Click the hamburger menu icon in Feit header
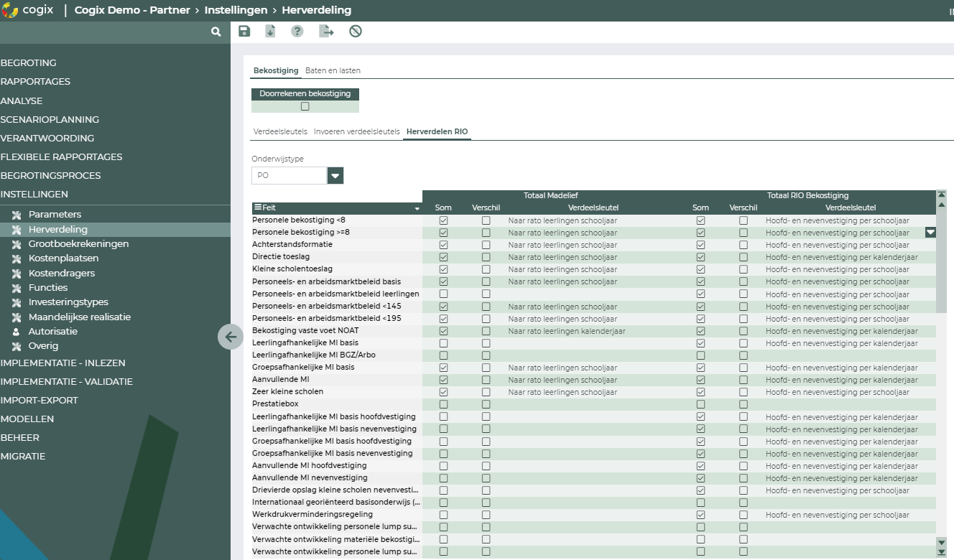 [258, 207]
